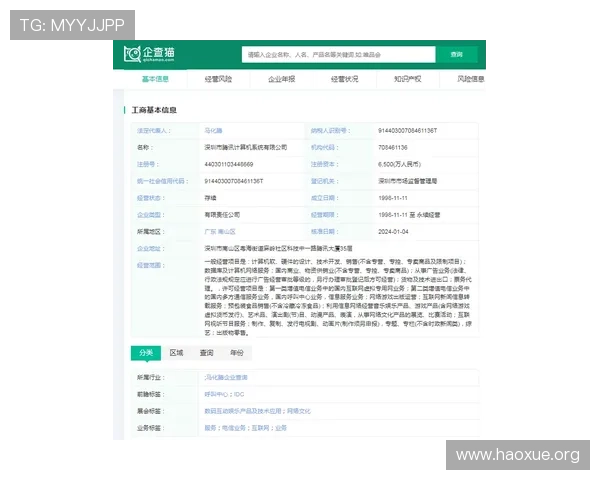The width and height of the screenshot is (600, 480).
Task: Select the 查询 sub-tab
Action: coord(206,353)
